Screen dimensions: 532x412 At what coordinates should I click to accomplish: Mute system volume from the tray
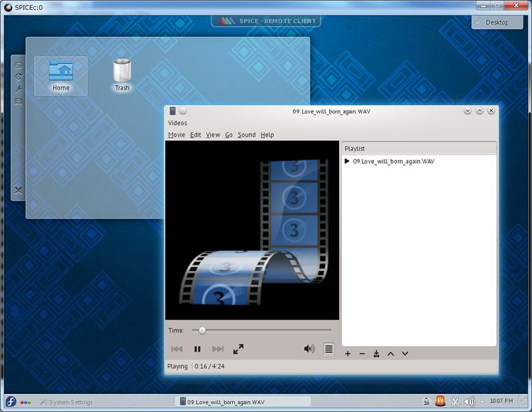[x=469, y=401]
